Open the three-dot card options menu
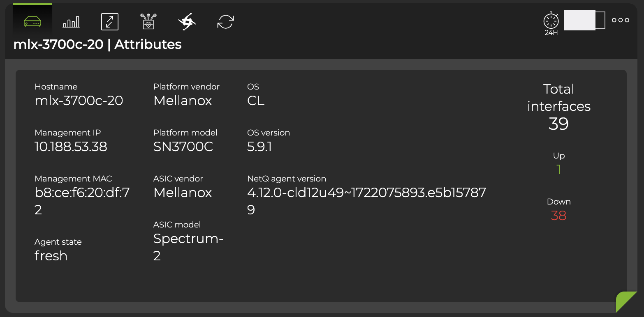This screenshot has height=317, width=644. 621,19
